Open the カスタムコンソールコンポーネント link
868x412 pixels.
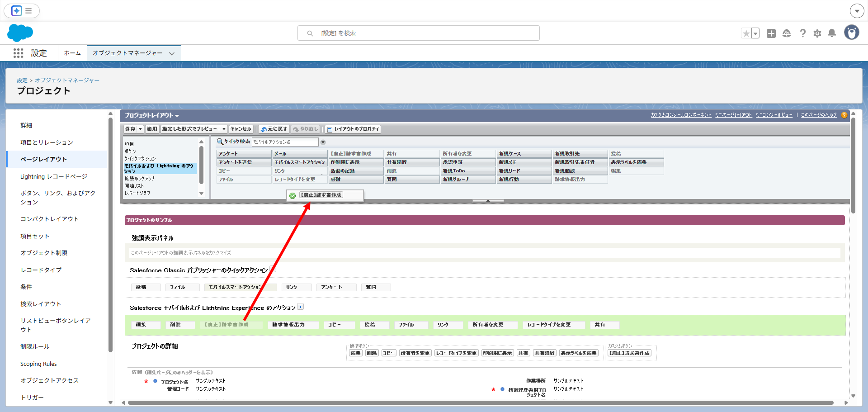click(x=681, y=115)
